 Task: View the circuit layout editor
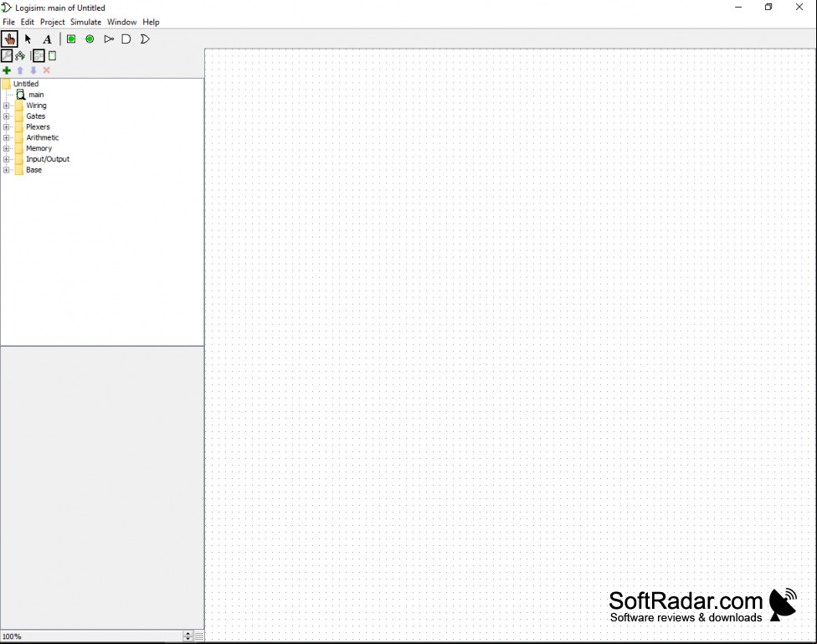coord(39,55)
